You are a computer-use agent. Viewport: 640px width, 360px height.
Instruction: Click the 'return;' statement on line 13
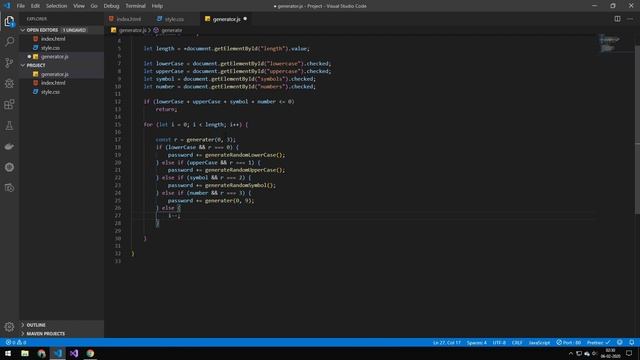pyautogui.click(x=166, y=109)
